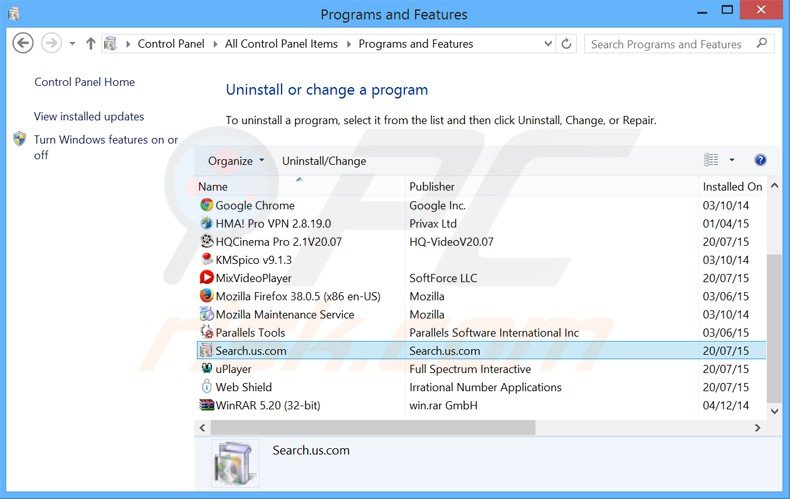790x499 pixels.
Task: Expand the view options dropdown arrow
Action: pyautogui.click(x=732, y=160)
